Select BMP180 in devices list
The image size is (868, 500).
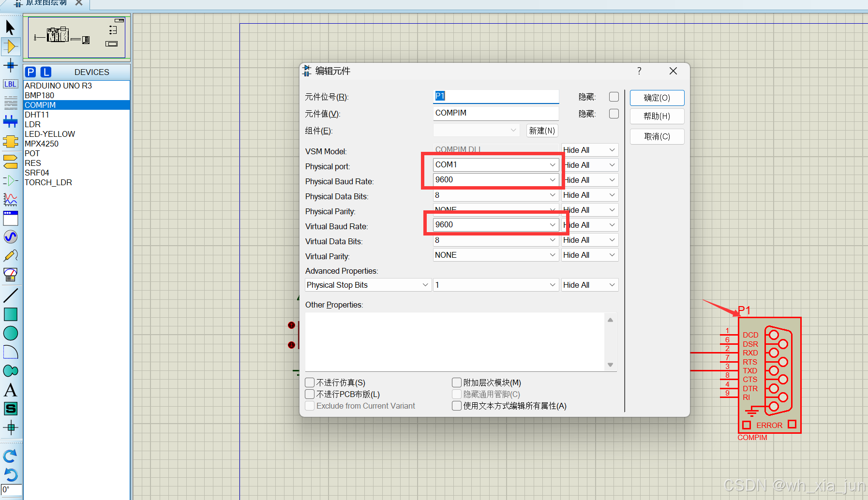(76, 95)
